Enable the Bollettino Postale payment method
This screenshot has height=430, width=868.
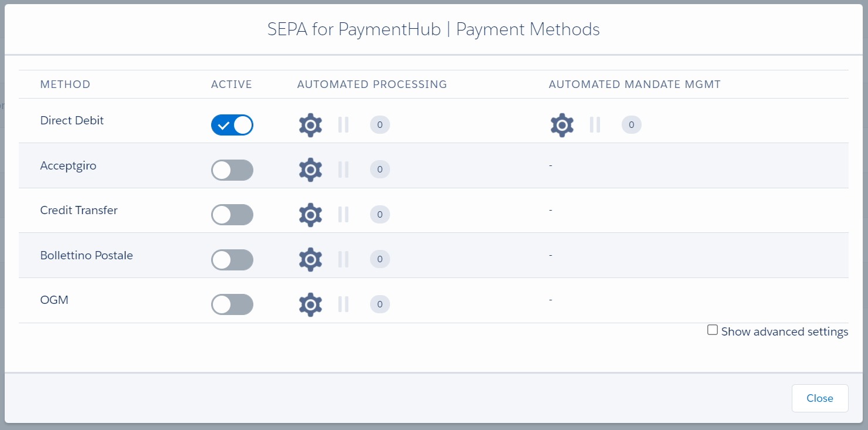pyautogui.click(x=232, y=259)
